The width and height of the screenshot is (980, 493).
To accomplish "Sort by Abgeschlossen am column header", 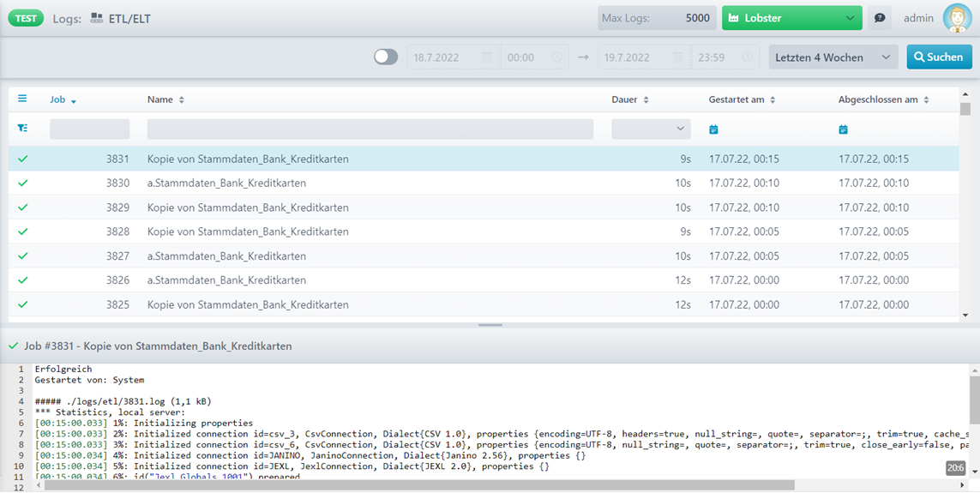I will 884,99.
